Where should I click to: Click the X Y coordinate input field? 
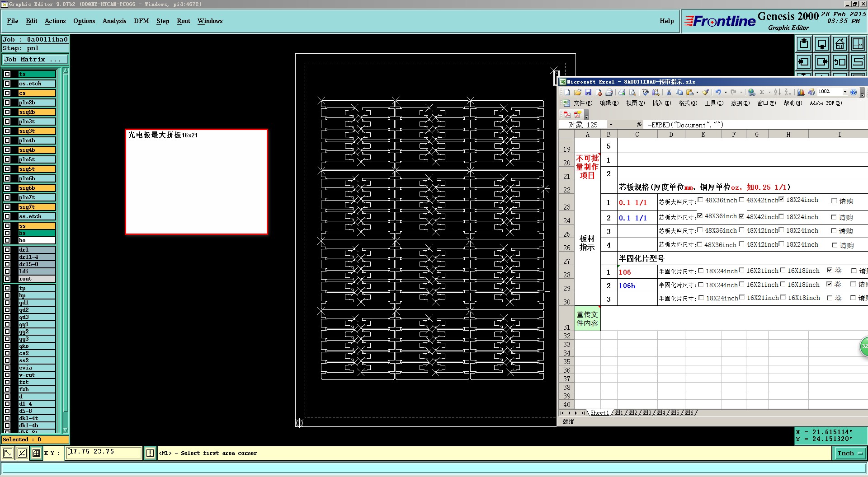pos(104,452)
